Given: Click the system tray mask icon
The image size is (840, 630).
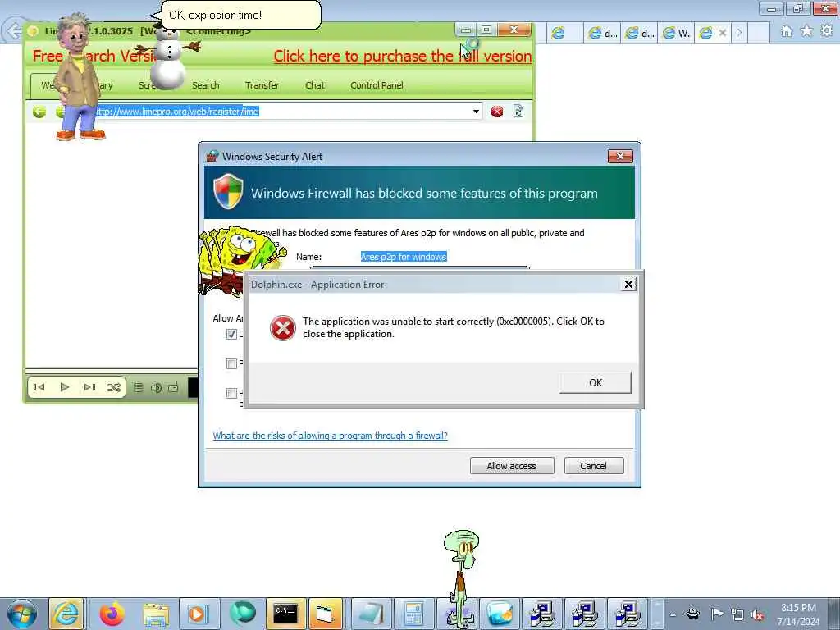Looking at the screenshot, I should tap(693, 614).
